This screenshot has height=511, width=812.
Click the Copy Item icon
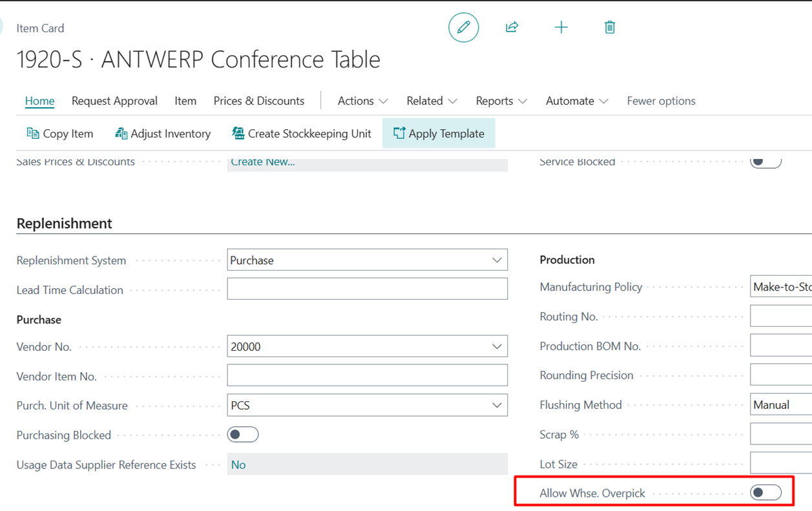(x=33, y=133)
